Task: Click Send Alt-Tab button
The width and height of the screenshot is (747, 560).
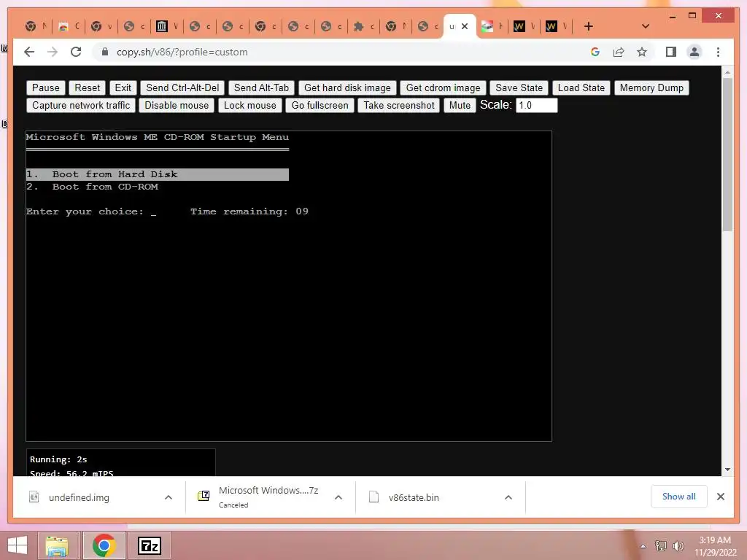Action: (x=262, y=87)
